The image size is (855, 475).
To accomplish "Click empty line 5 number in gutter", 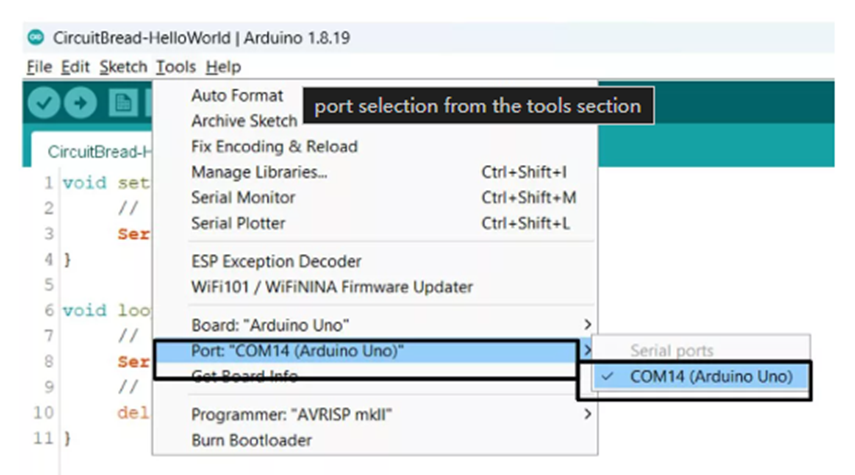I will click(x=49, y=285).
